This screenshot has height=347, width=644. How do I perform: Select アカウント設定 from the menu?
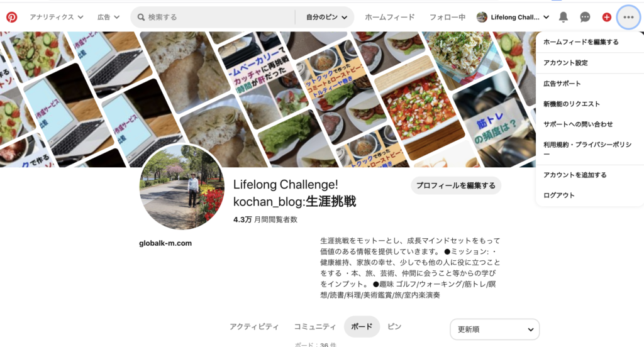tap(565, 63)
